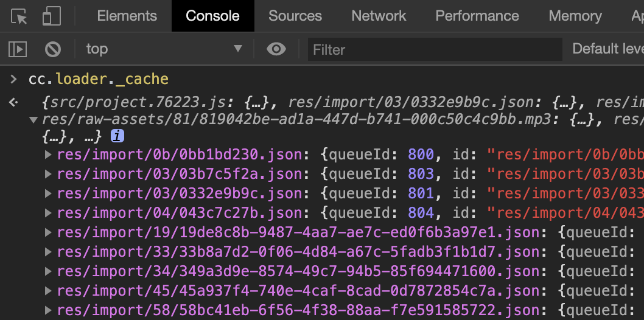
Task: Open the Default levels dropdown
Action: [x=607, y=49]
